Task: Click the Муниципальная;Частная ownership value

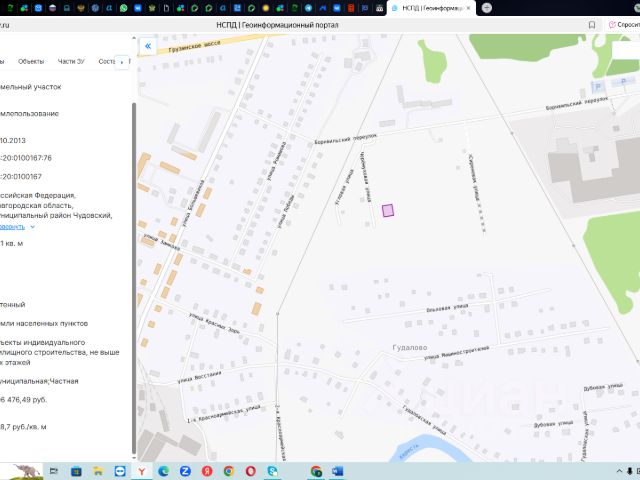Action: point(39,381)
